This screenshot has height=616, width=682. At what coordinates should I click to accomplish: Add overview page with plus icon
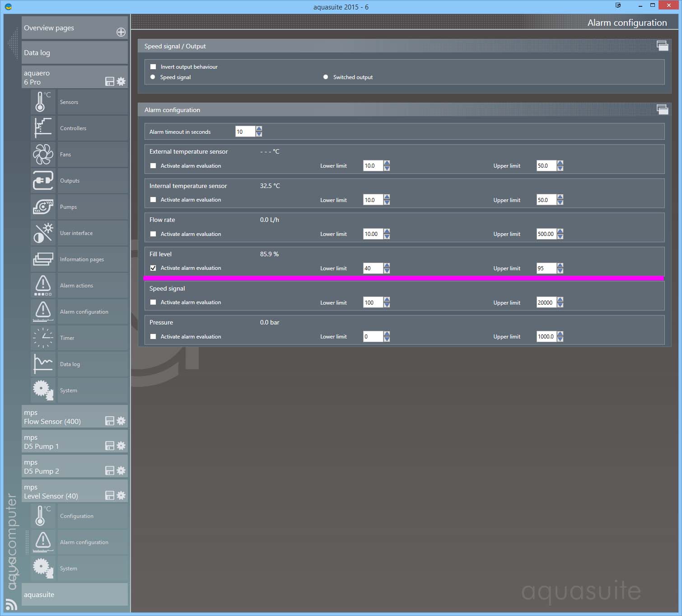point(121,32)
